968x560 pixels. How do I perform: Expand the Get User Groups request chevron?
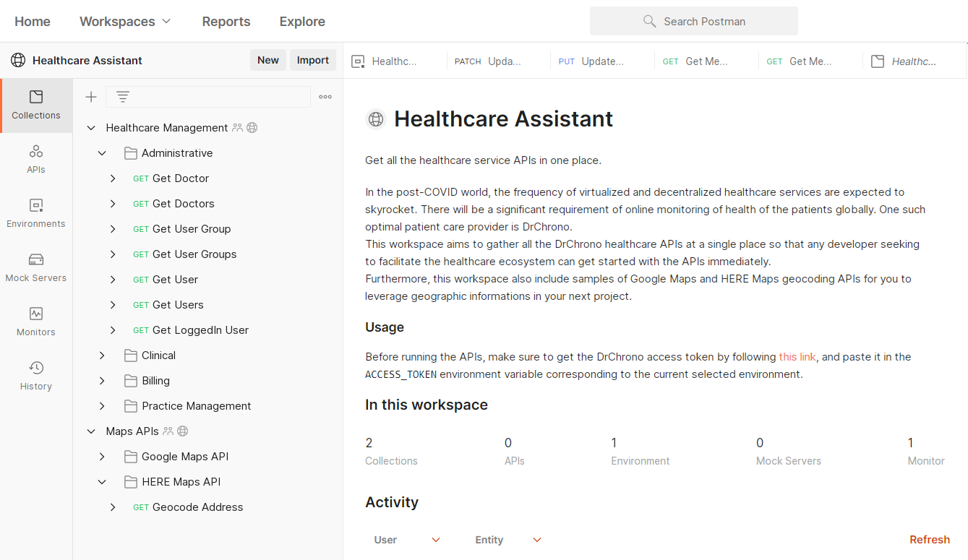[113, 254]
